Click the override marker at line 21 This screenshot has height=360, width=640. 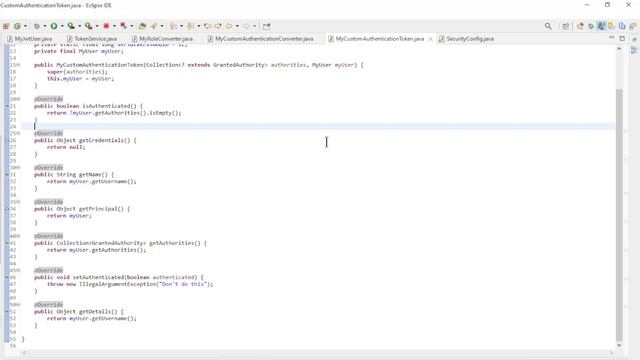(7, 106)
